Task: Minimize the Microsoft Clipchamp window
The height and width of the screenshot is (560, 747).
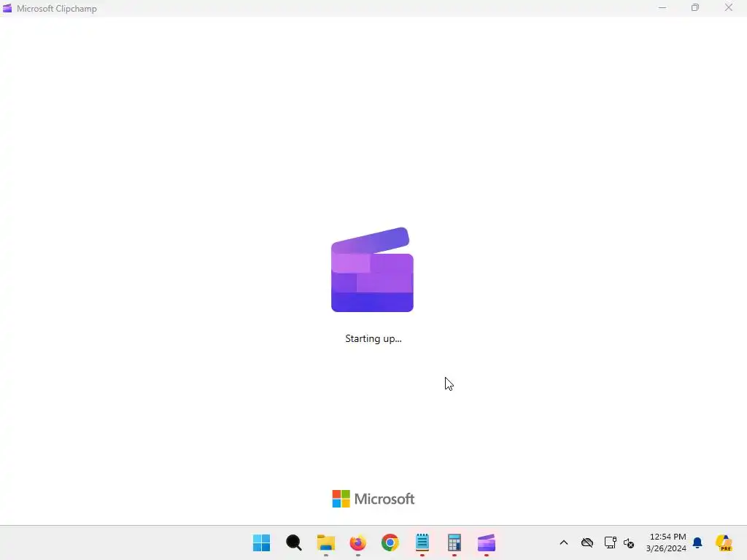Action: tap(662, 7)
